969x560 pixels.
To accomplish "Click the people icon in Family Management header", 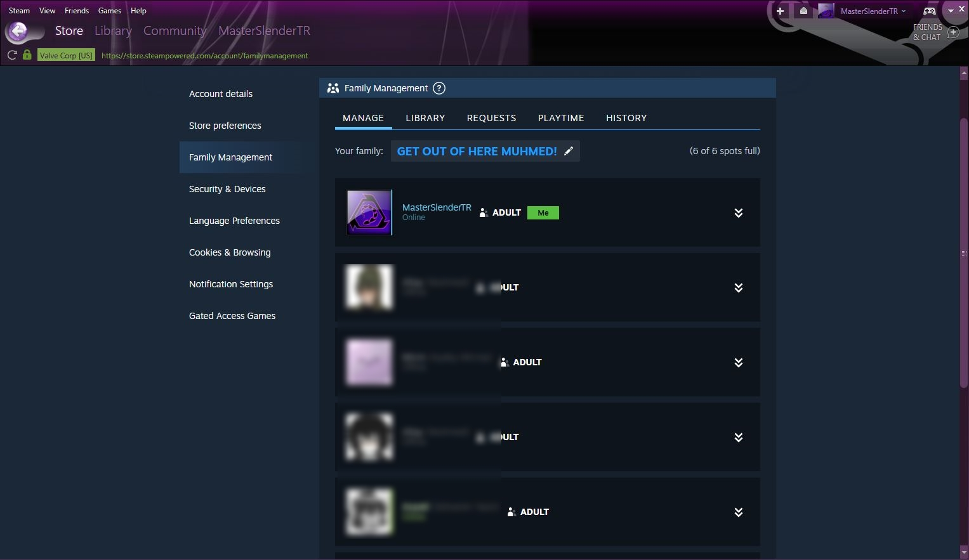I will 333,88.
